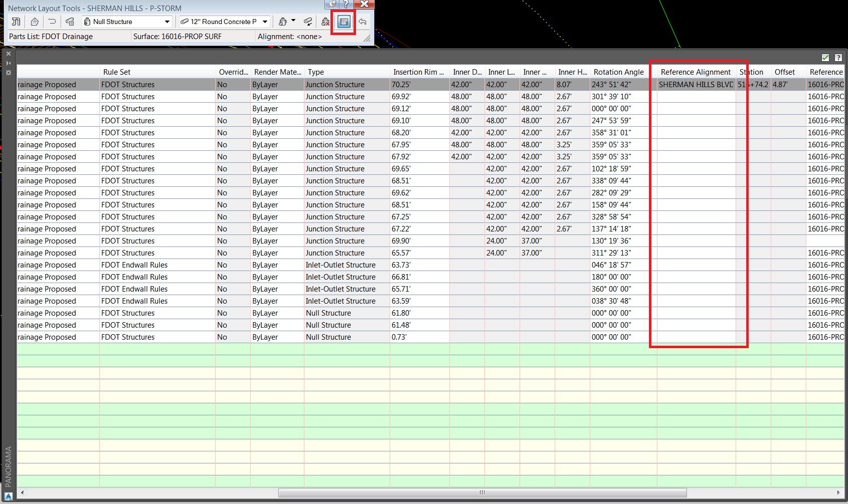848x504 pixels.
Task: Expand the 12" Round Concrete Pipe dropdown
Action: [265, 22]
